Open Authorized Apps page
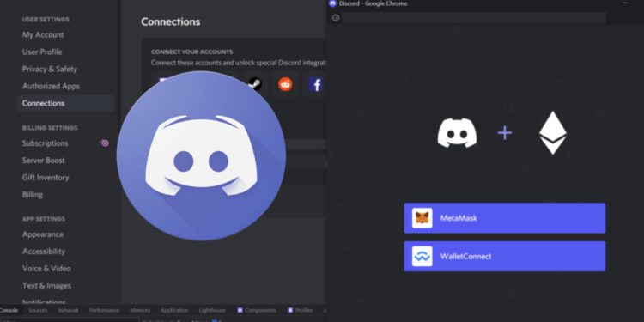644x322 pixels. 51,86
